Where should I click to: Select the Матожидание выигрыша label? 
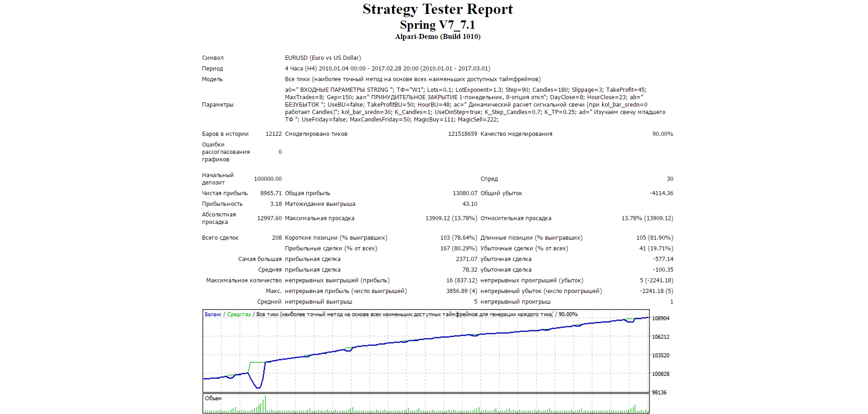320,204
